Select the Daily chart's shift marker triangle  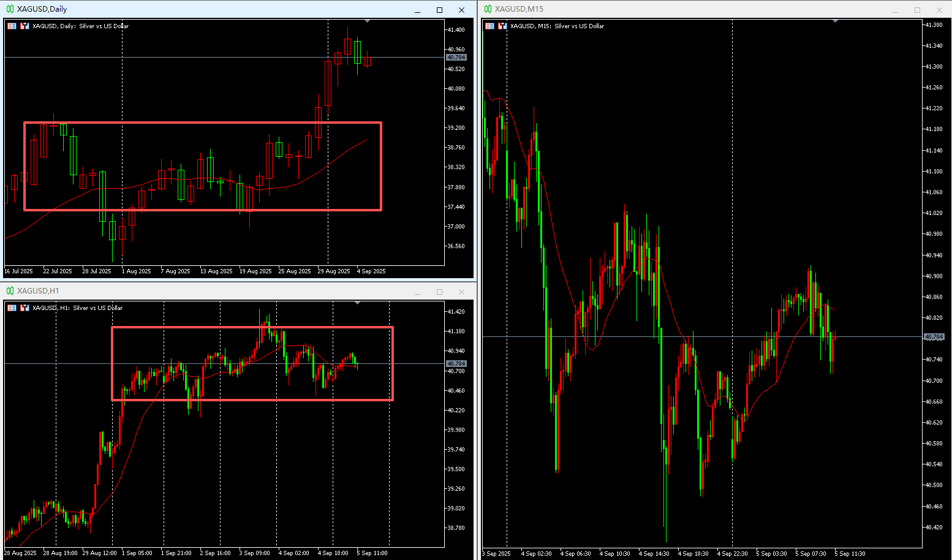(367, 21)
